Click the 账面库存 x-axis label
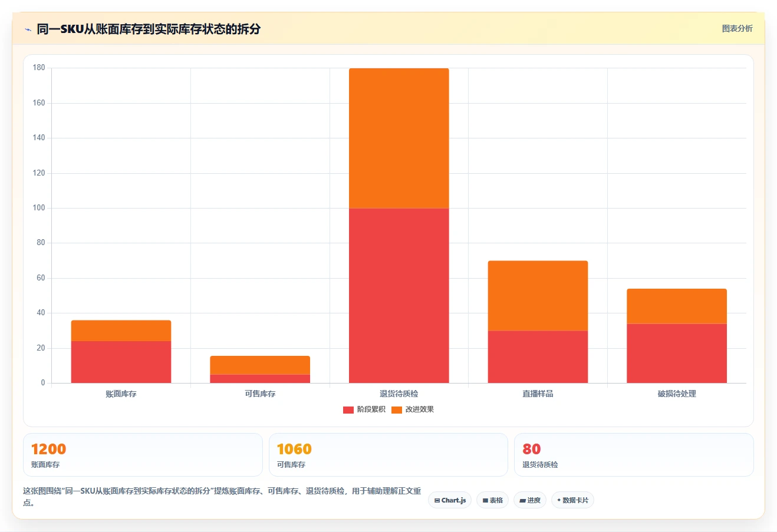Image resolution: width=777 pixels, height=532 pixels. click(121, 394)
